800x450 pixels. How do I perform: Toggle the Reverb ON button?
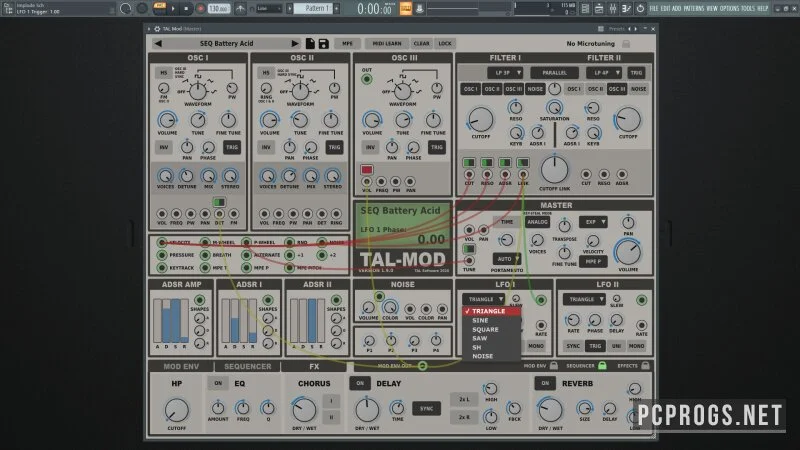click(545, 383)
